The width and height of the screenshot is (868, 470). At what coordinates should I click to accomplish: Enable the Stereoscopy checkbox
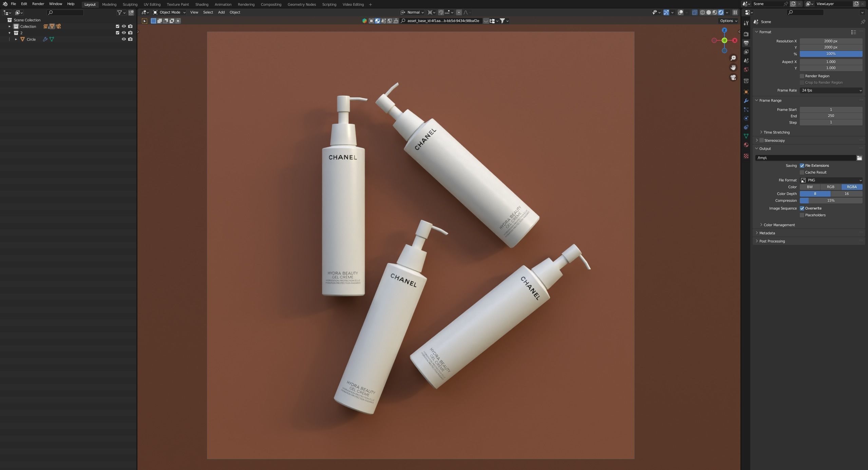click(x=761, y=140)
